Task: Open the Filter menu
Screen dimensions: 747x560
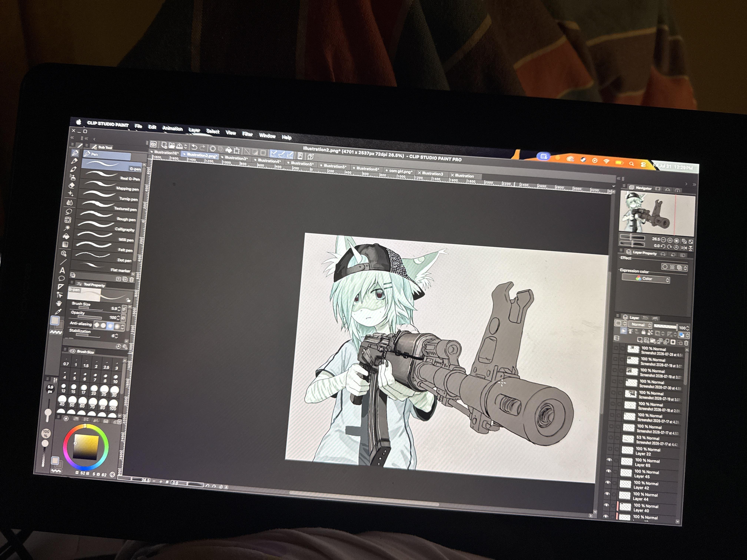Action: (x=248, y=134)
